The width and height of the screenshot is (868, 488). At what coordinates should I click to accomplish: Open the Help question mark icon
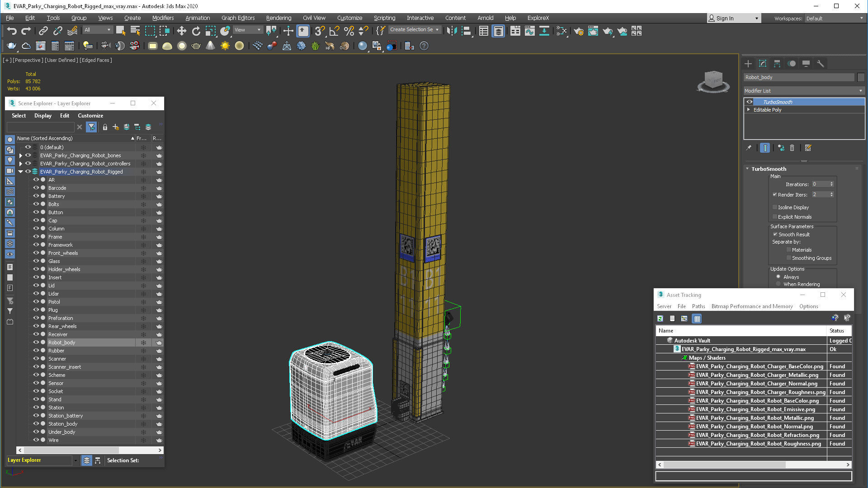(424, 46)
